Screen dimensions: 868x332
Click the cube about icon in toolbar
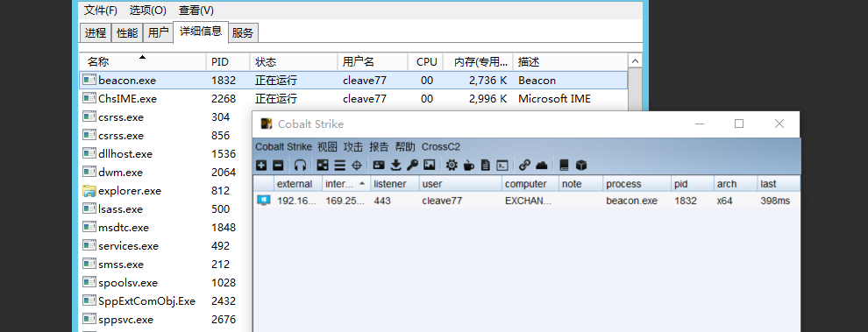pyautogui.click(x=580, y=165)
